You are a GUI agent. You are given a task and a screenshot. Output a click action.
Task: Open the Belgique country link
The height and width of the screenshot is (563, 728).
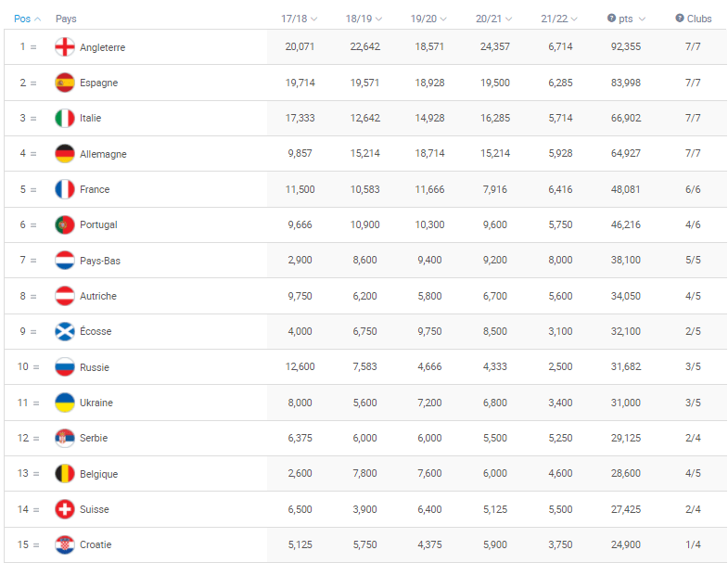pyautogui.click(x=99, y=474)
